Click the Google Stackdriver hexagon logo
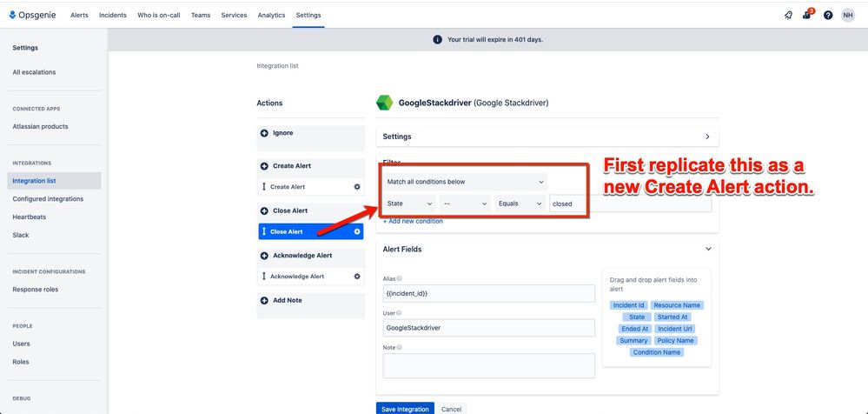 (384, 103)
